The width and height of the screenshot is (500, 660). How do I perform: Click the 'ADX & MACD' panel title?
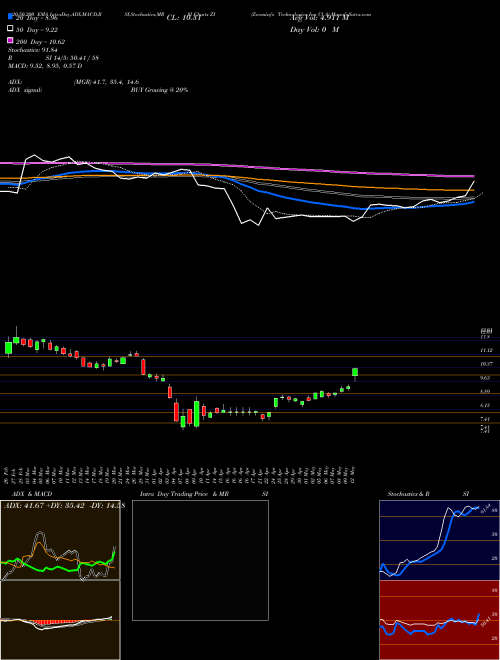tap(32, 494)
